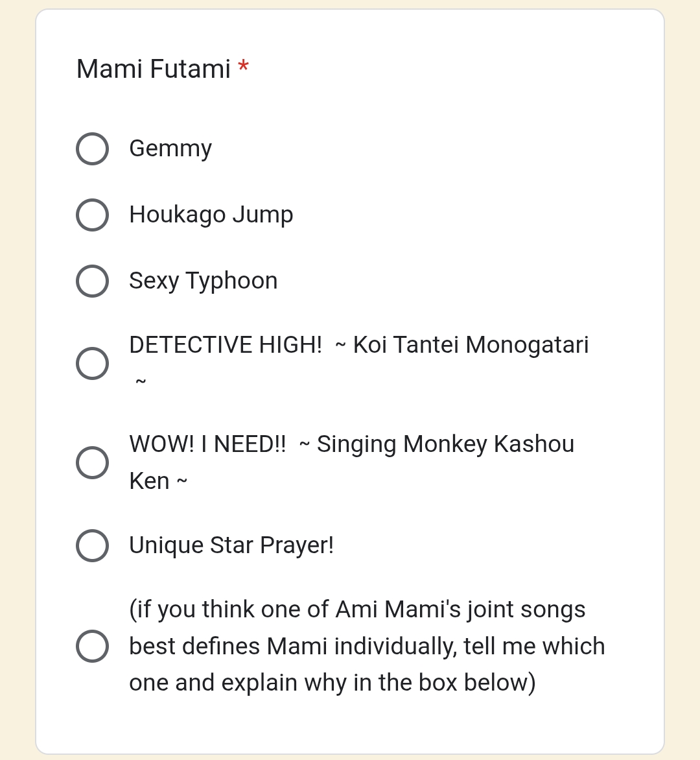
Task: Click the Ami Mami's joint songs text
Action: coord(460,610)
